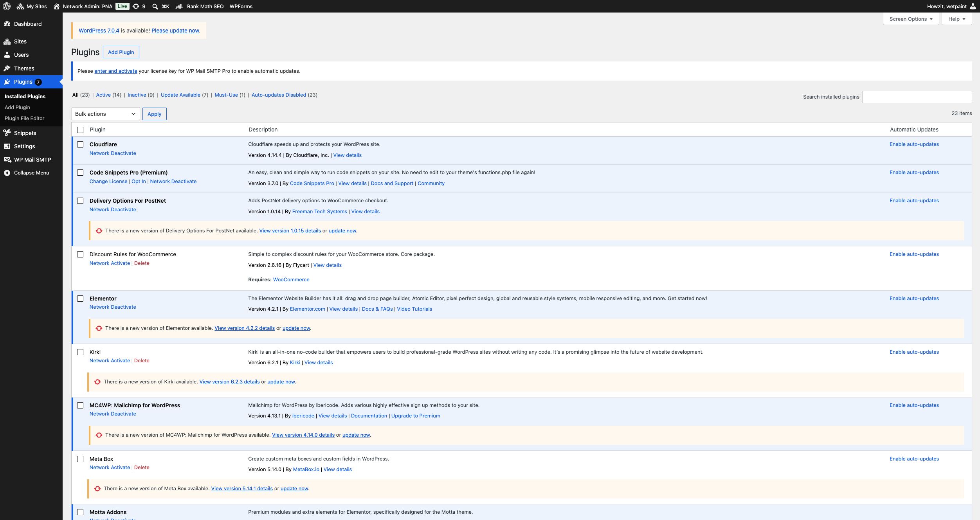Filter by Active plugins

103,95
